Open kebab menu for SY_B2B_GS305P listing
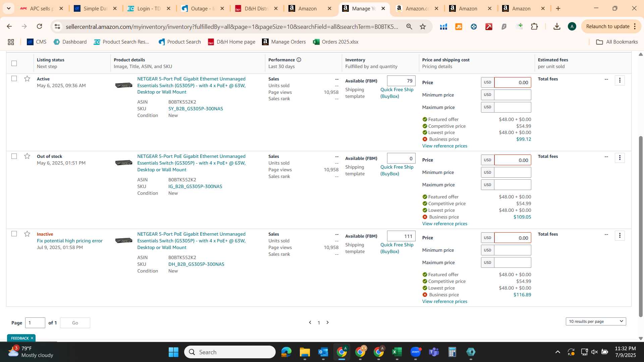 [x=620, y=80]
